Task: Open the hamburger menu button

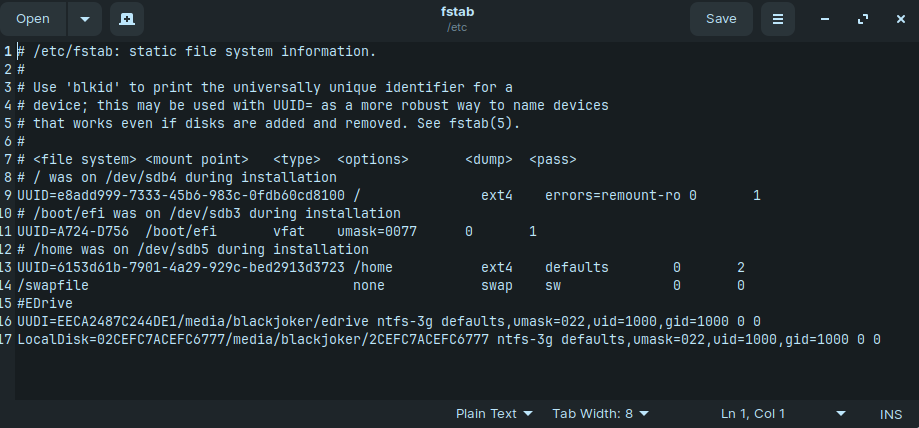Action: [x=778, y=19]
